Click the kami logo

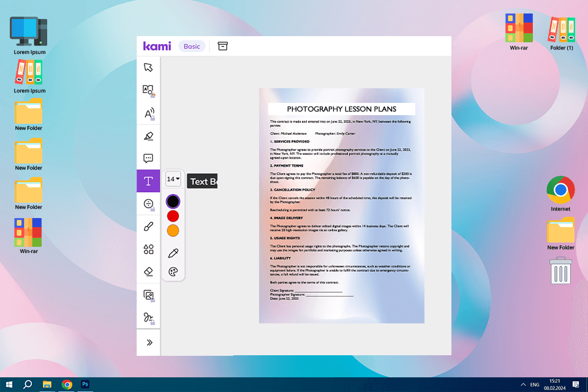point(157,46)
